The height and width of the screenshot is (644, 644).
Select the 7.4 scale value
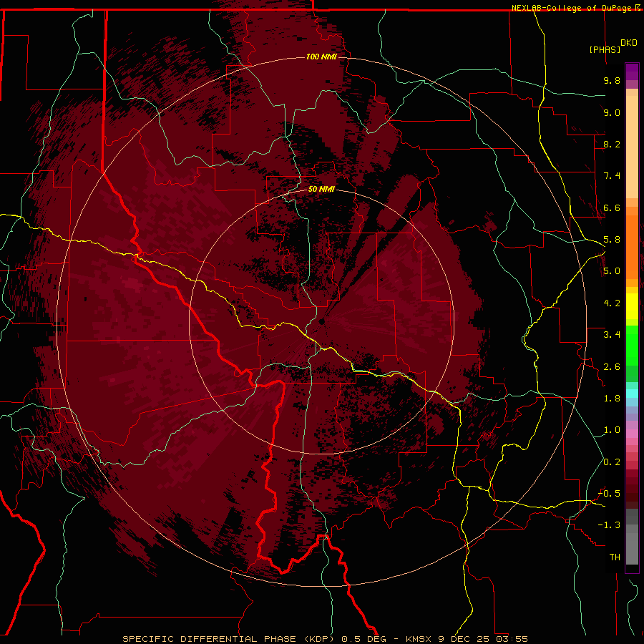[612, 176]
